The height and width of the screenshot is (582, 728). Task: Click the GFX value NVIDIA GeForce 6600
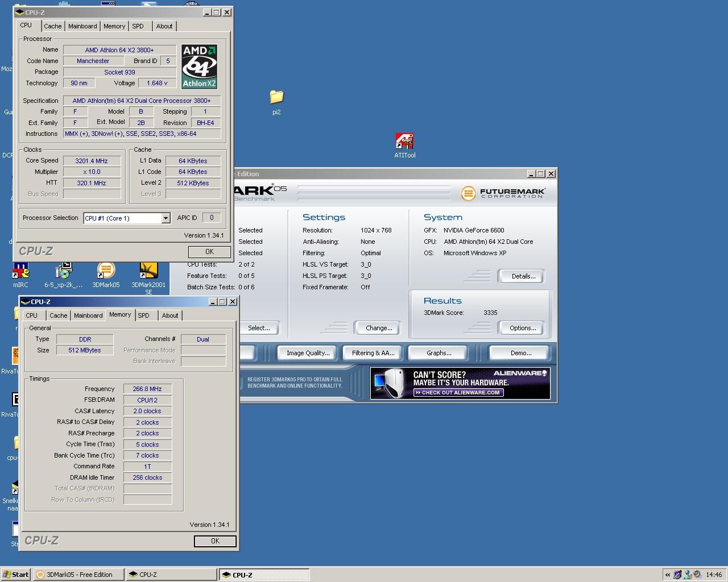[474, 231]
